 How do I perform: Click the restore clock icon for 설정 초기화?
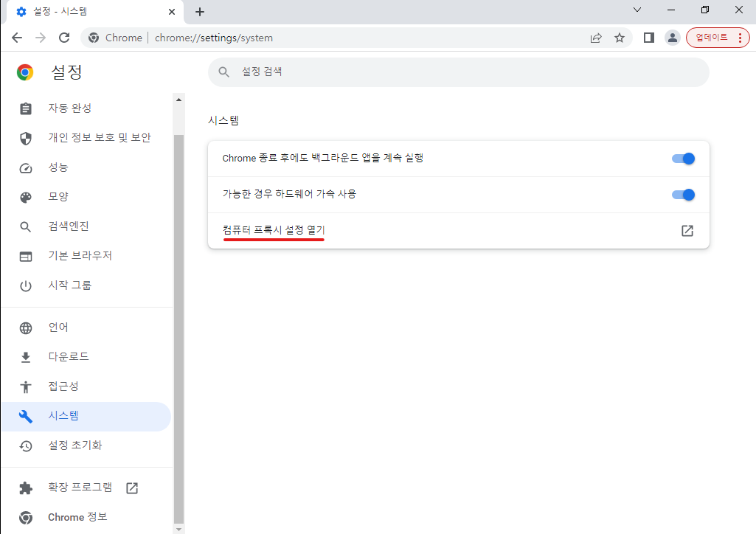point(26,446)
